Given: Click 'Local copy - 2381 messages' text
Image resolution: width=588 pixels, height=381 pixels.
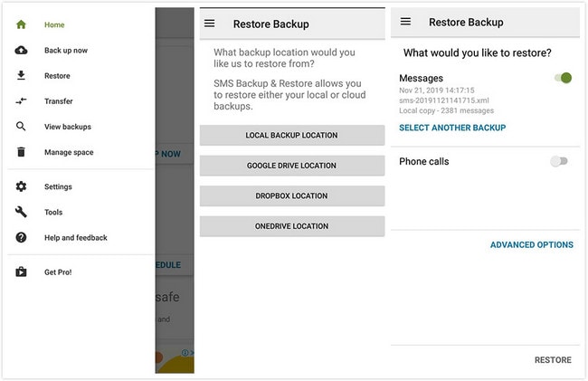Looking at the screenshot, I should [446, 110].
